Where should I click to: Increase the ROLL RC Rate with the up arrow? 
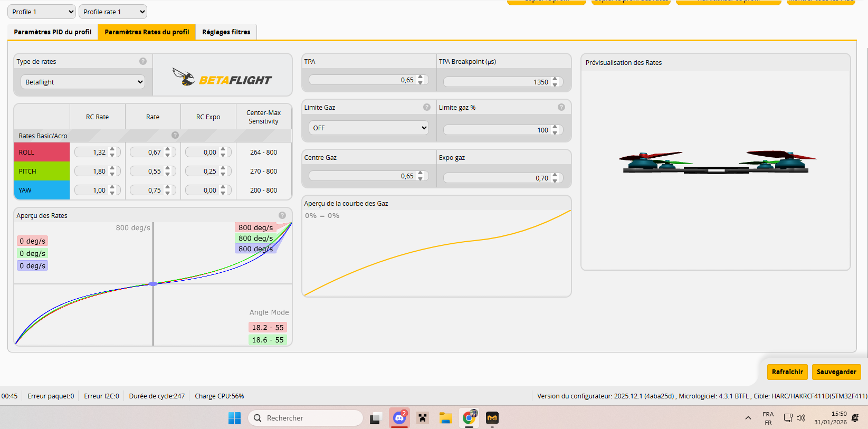(112, 150)
